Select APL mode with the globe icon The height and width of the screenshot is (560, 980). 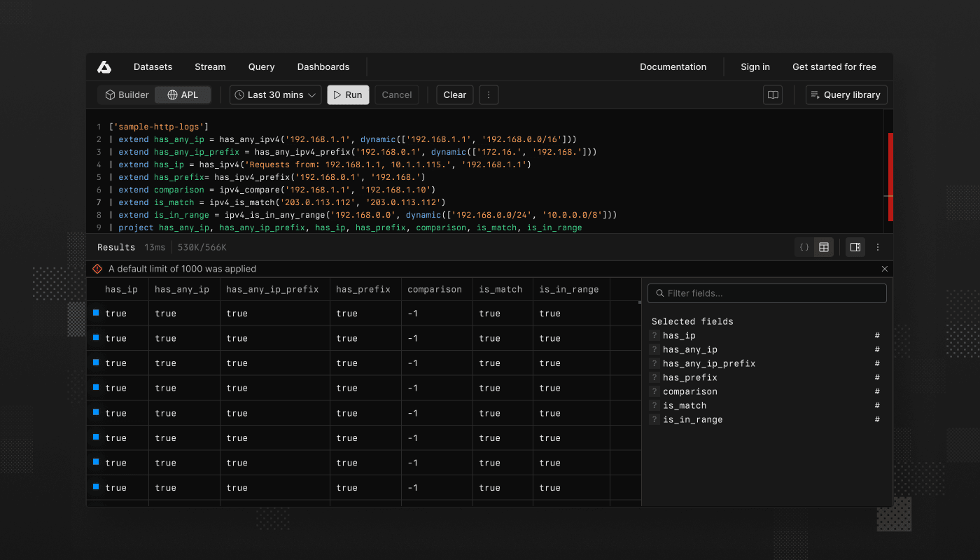[182, 94]
